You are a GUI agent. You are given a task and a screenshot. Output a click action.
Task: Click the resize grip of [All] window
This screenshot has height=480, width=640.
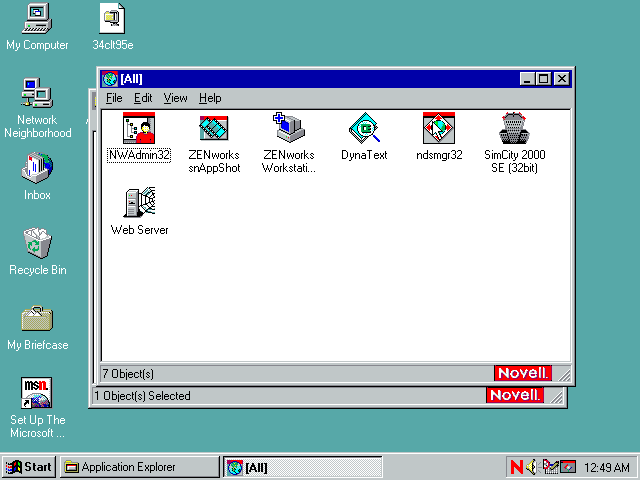(x=564, y=375)
